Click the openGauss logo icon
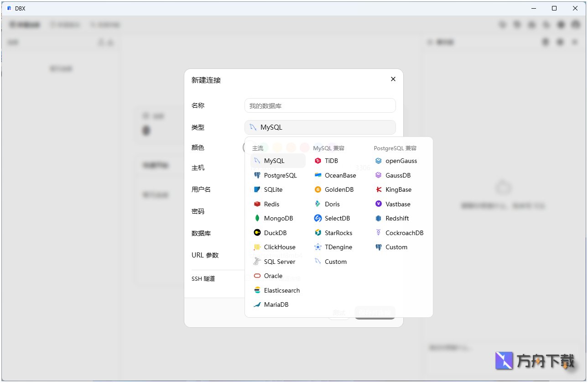Viewport: 588px width, 383px height. point(379,161)
